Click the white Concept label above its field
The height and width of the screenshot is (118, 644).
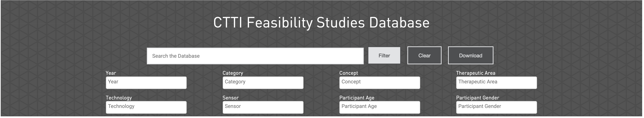tap(348, 73)
